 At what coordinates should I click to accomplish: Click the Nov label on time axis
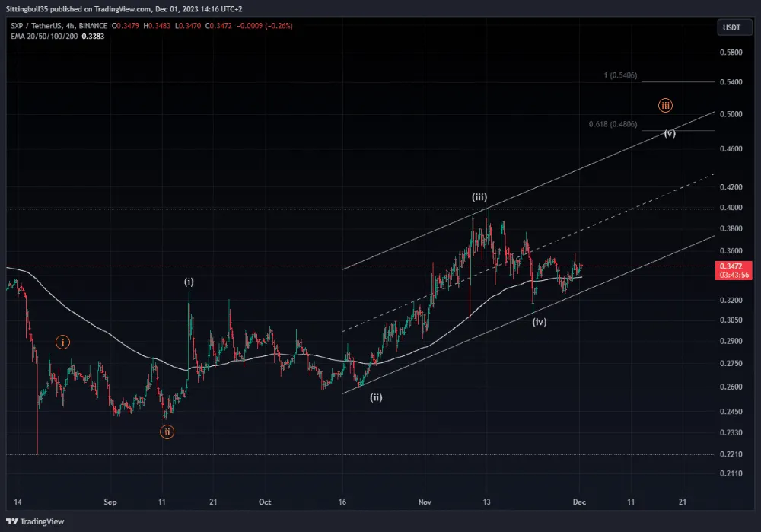425,502
